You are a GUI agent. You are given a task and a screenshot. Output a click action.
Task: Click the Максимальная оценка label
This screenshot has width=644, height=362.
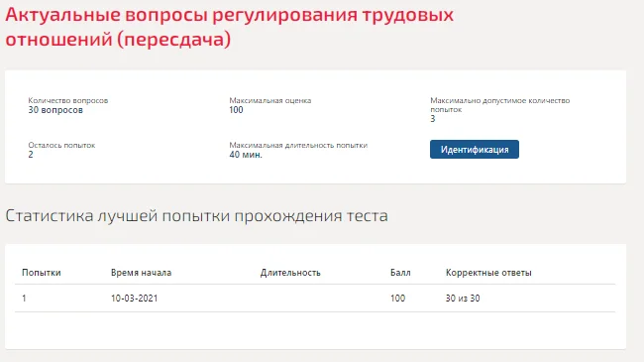tap(270, 100)
